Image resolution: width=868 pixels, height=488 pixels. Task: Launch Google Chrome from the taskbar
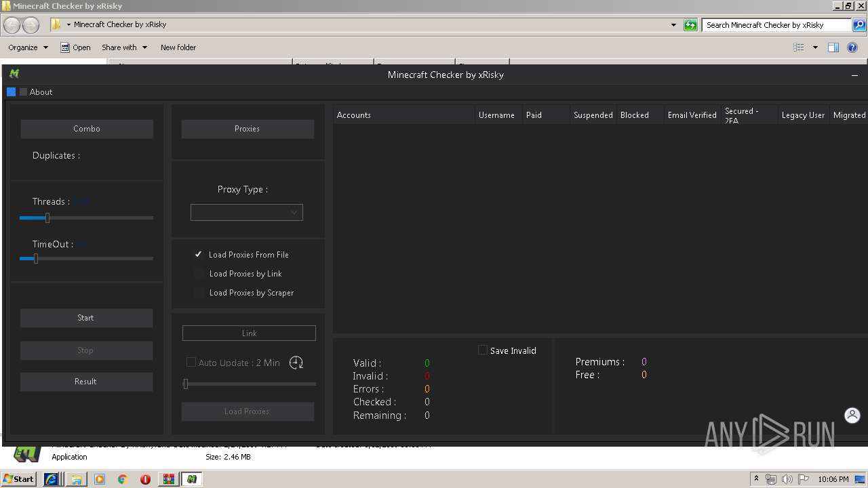122,479
